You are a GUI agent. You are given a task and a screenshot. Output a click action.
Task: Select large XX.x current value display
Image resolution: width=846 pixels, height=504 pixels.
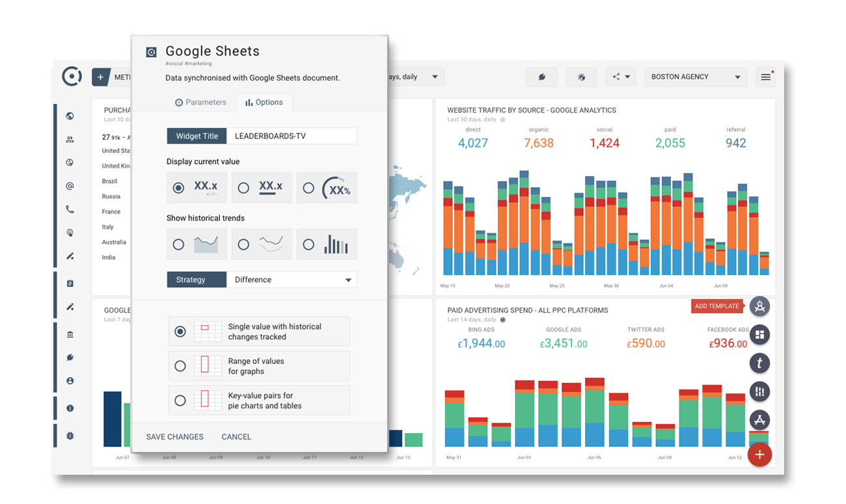point(197,188)
